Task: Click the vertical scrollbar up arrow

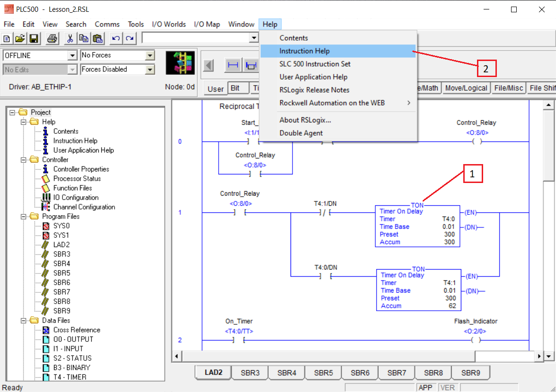Action: click(548, 105)
